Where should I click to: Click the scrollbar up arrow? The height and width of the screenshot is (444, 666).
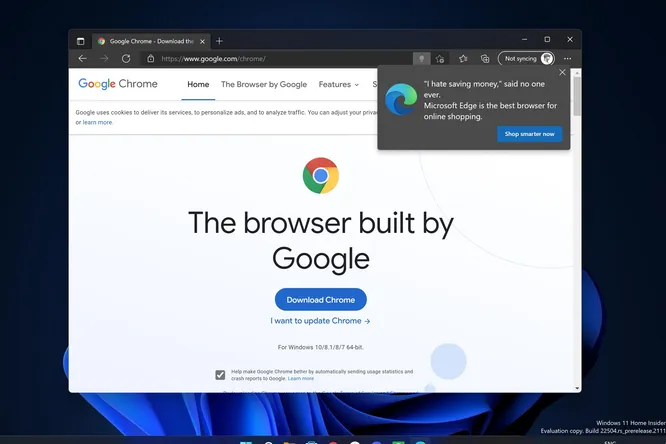pos(577,73)
